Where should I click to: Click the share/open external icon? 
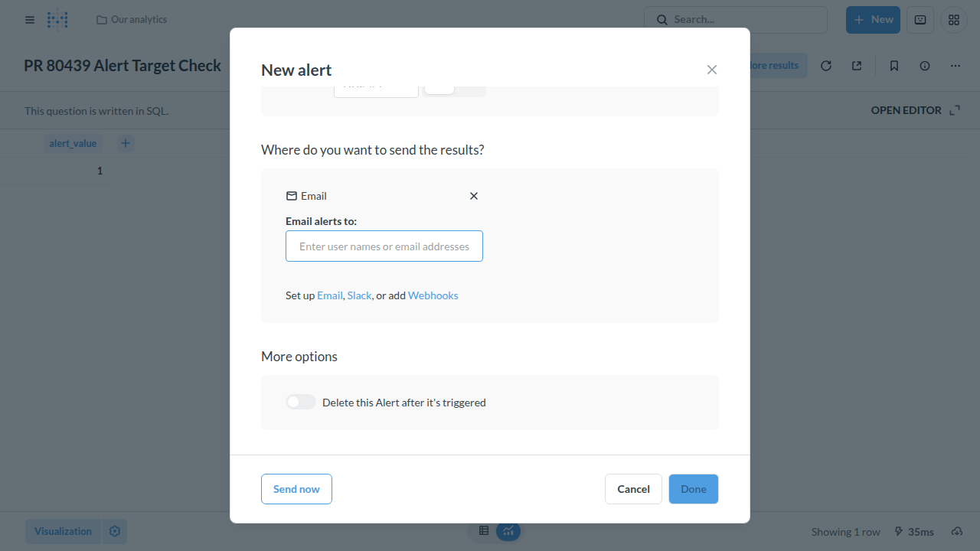tap(857, 66)
